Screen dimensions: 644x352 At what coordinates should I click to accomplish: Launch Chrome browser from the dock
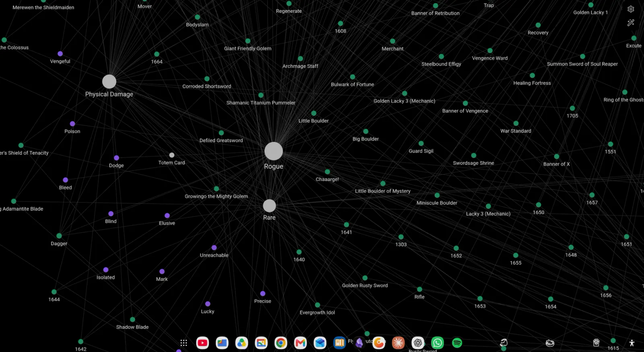[281, 343]
